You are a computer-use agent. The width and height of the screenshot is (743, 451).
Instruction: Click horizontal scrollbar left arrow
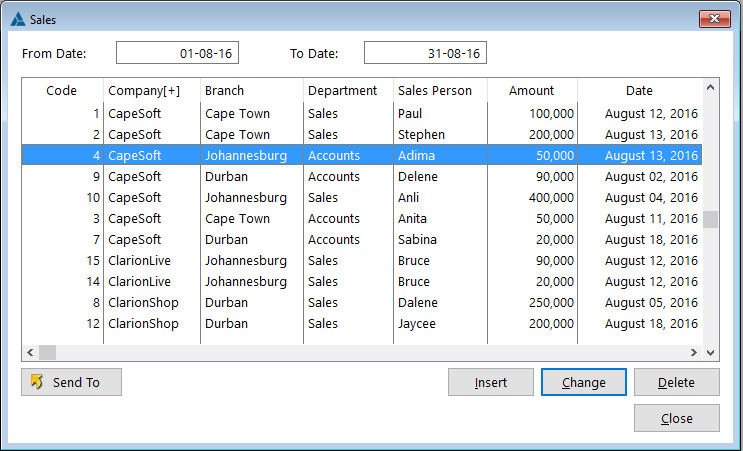(30, 353)
